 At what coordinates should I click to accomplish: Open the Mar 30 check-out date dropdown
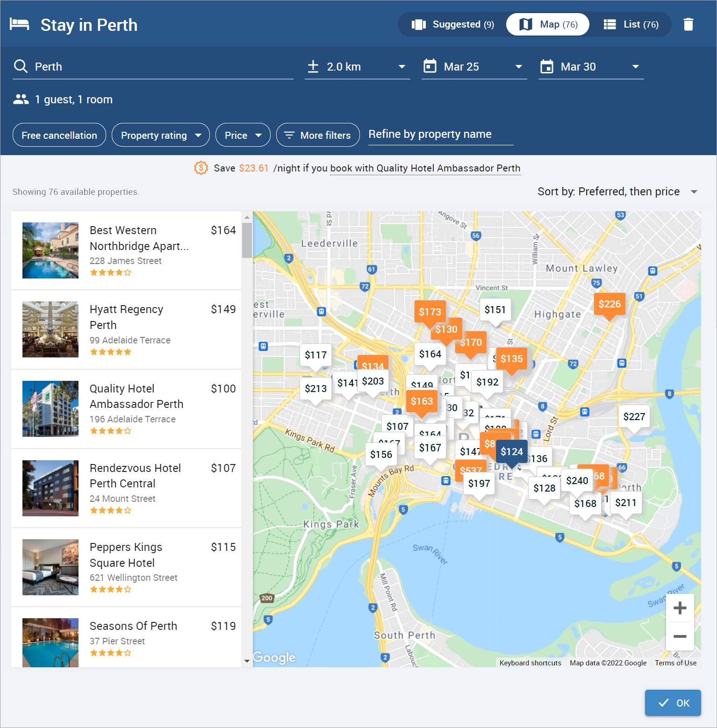[591, 67]
